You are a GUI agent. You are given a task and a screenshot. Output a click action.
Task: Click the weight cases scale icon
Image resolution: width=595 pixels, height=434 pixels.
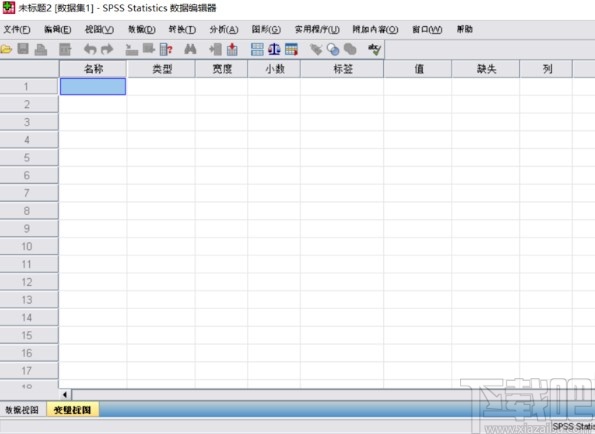pyautogui.click(x=274, y=49)
